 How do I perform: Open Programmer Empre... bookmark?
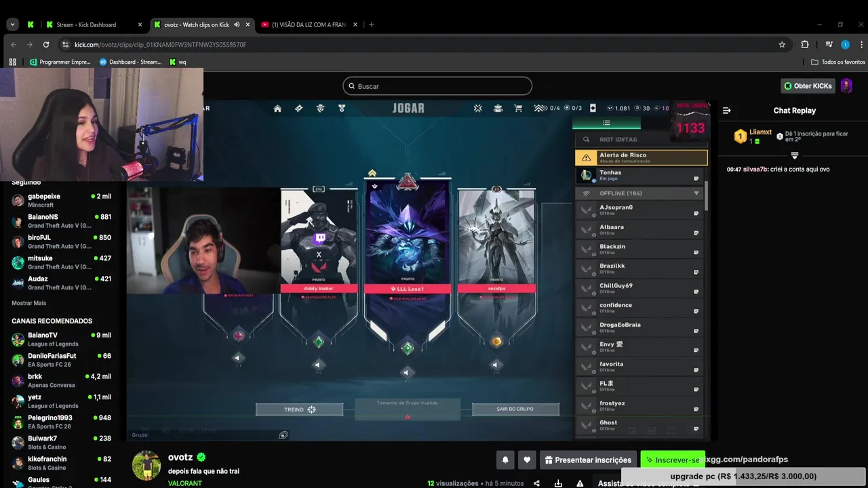pyautogui.click(x=60, y=62)
